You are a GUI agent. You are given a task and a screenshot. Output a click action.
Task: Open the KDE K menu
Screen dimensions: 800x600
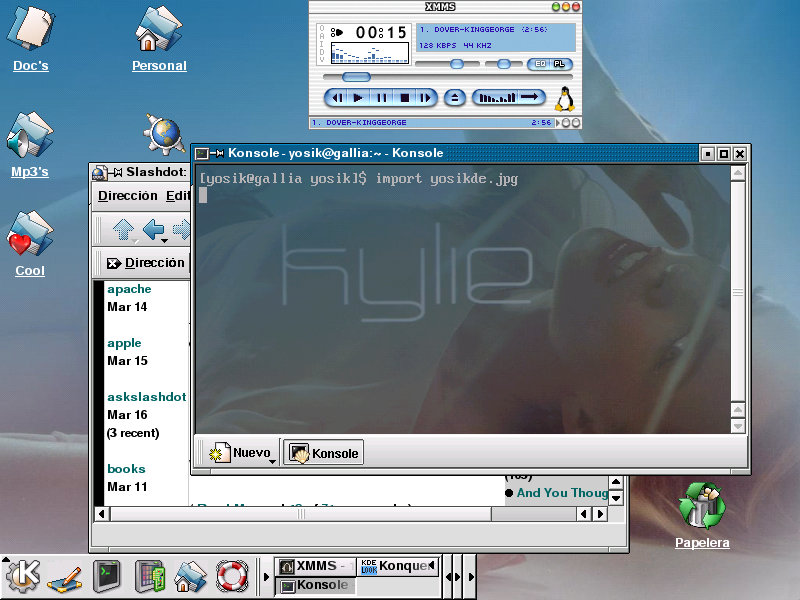click(x=21, y=577)
